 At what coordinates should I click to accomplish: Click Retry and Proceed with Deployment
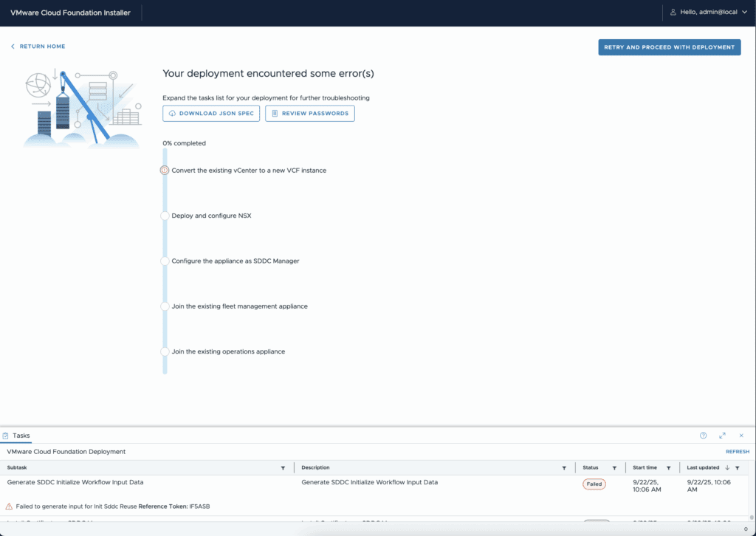[669, 47]
